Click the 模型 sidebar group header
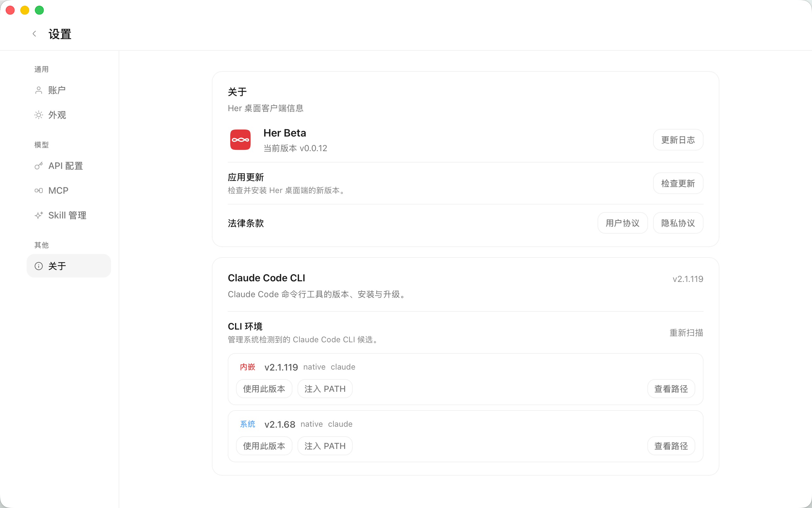 [41, 145]
